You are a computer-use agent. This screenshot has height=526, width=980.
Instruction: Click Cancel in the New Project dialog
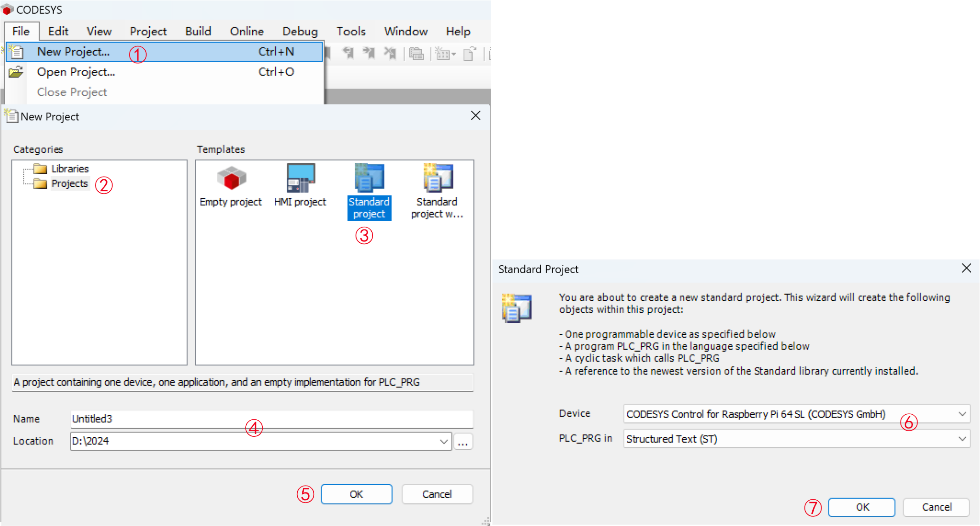click(x=437, y=494)
